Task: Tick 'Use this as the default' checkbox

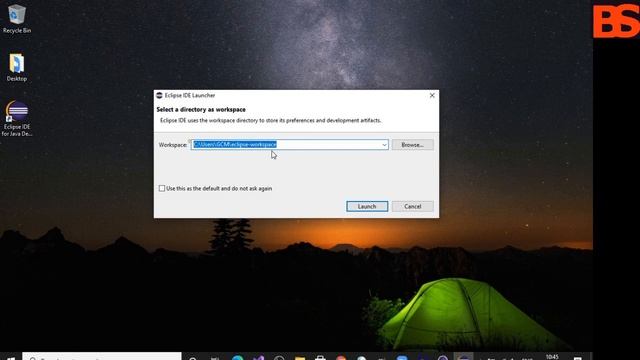Action: 162,189
